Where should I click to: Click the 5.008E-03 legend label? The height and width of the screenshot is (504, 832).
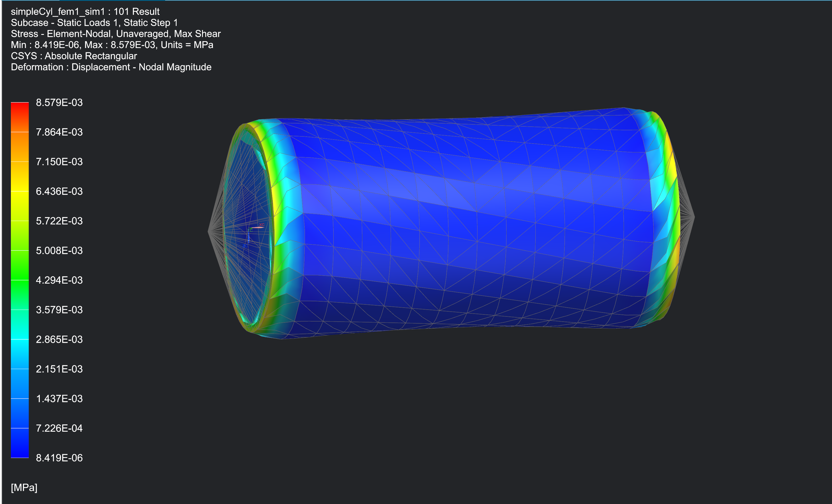(59, 251)
